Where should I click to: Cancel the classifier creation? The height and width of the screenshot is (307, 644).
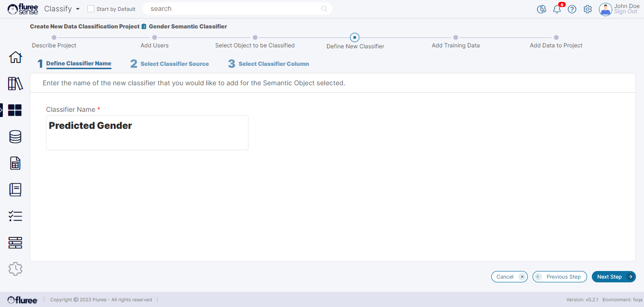(x=509, y=277)
